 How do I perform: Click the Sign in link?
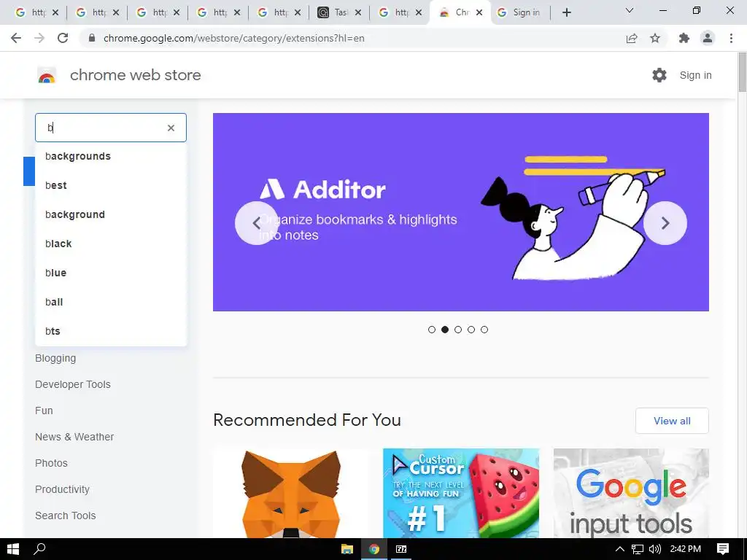pos(695,75)
